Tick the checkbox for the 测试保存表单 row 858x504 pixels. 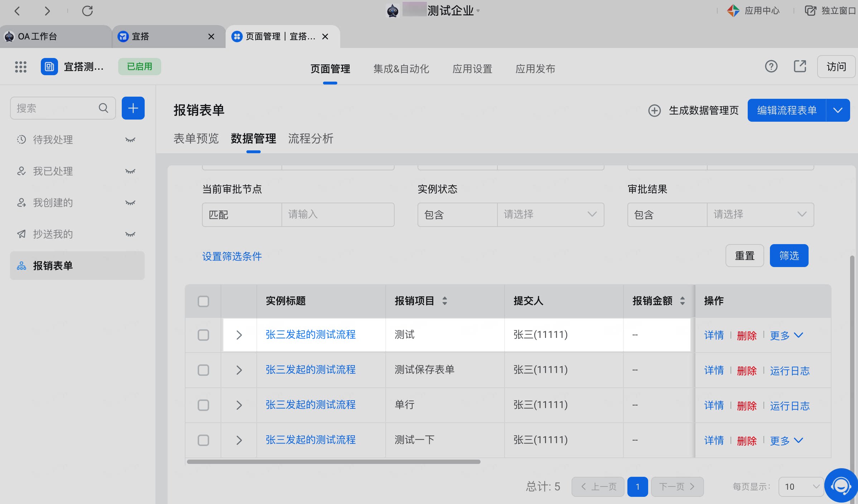[203, 370]
